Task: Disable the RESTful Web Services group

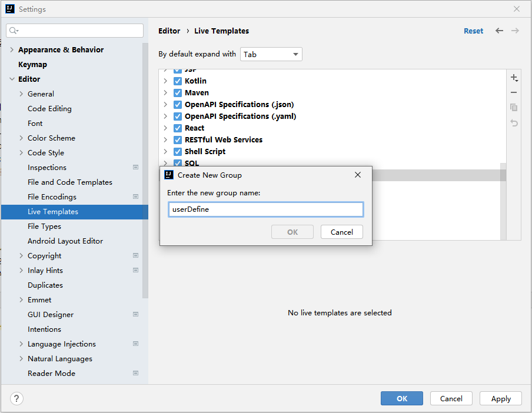Action: [x=178, y=139]
